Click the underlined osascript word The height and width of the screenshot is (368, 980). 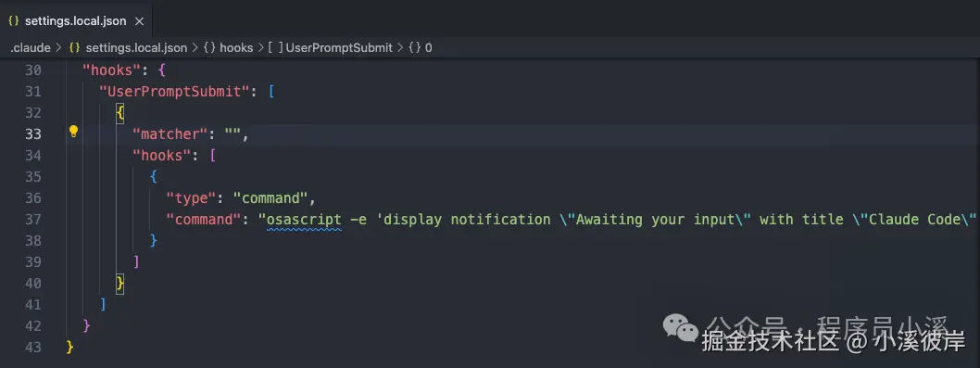tap(304, 219)
